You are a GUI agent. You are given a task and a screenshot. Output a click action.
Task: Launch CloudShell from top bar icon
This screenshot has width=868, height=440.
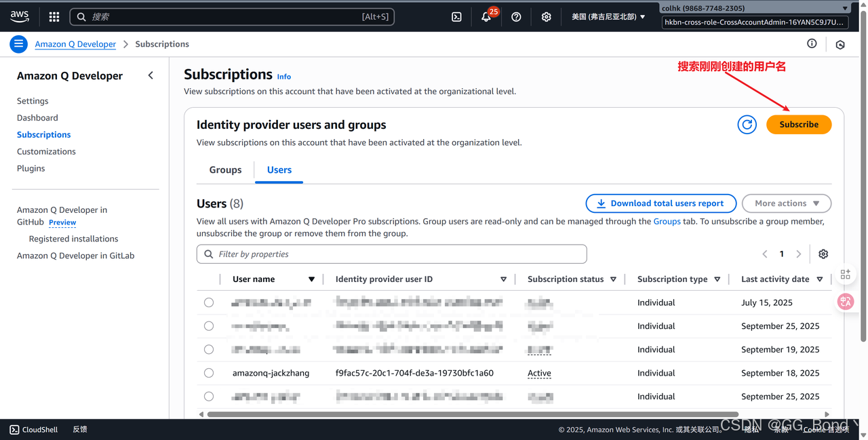457,17
